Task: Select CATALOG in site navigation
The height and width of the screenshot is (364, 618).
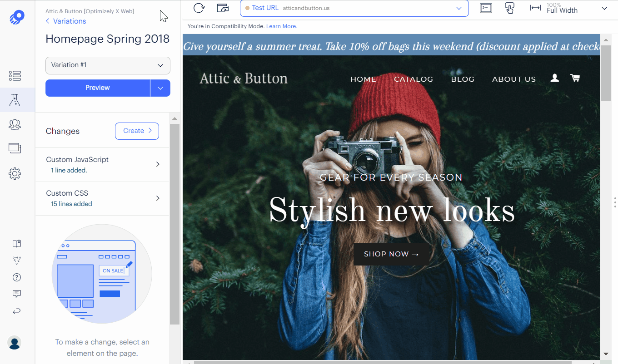Action: click(x=414, y=79)
